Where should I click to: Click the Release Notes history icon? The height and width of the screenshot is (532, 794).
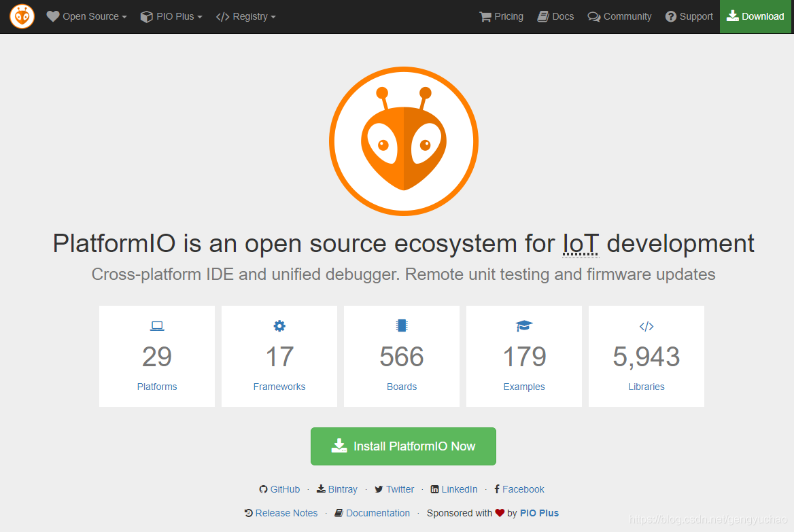pos(249,513)
